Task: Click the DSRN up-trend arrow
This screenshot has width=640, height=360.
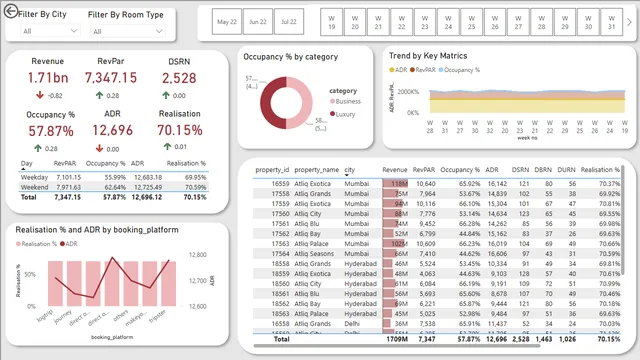Action: point(166,95)
